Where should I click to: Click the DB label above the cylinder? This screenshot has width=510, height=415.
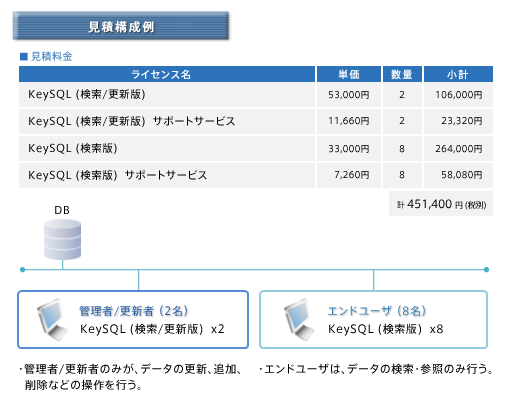coord(62,210)
